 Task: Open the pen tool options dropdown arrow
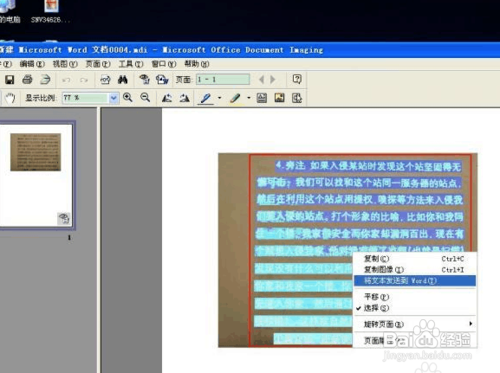tap(219, 98)
